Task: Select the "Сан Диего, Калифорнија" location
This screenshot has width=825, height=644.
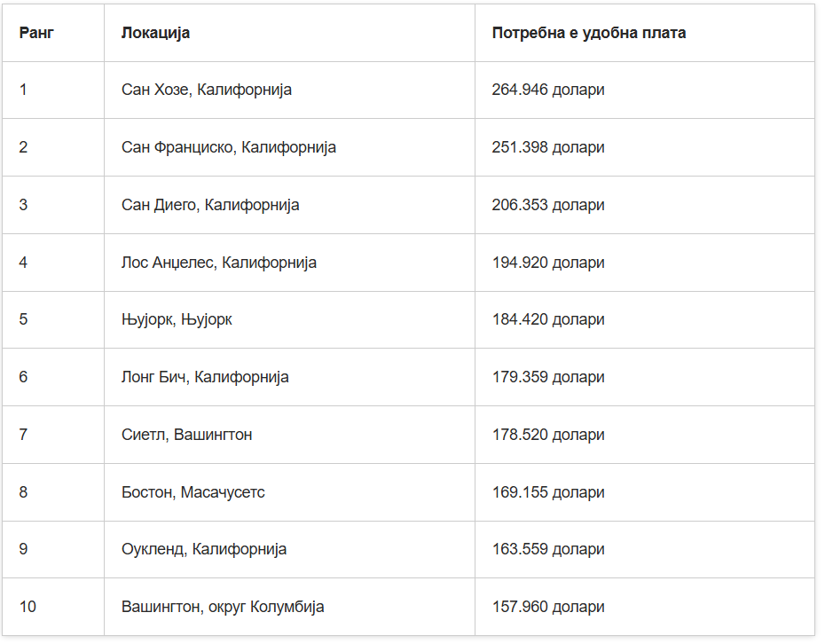Action: pos(210,205)
